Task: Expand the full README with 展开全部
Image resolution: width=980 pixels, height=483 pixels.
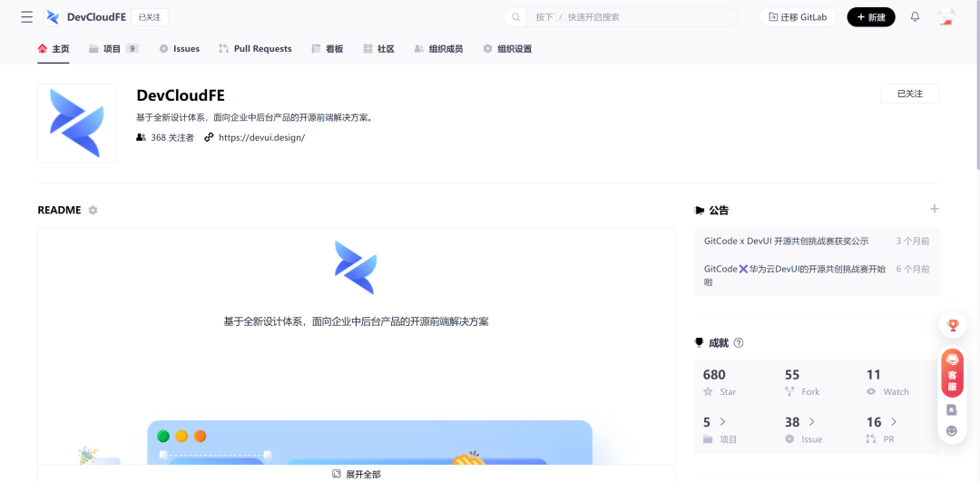Action: coord(357,474)
